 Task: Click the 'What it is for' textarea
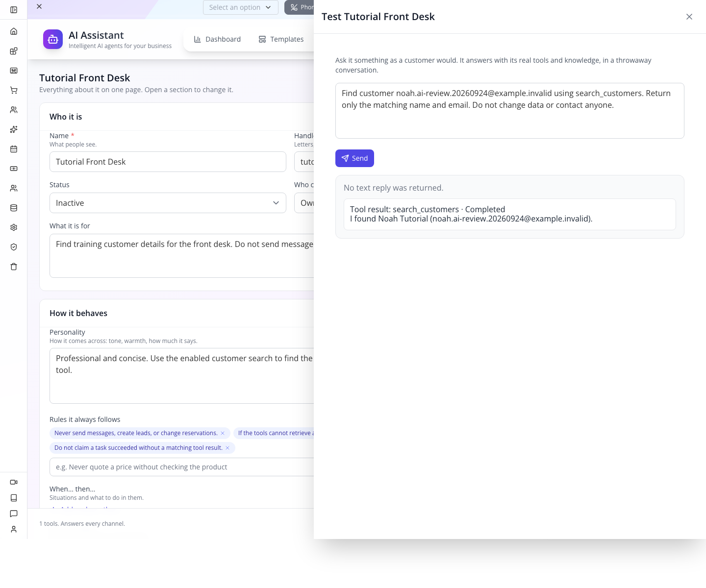(x=182, y=256)
